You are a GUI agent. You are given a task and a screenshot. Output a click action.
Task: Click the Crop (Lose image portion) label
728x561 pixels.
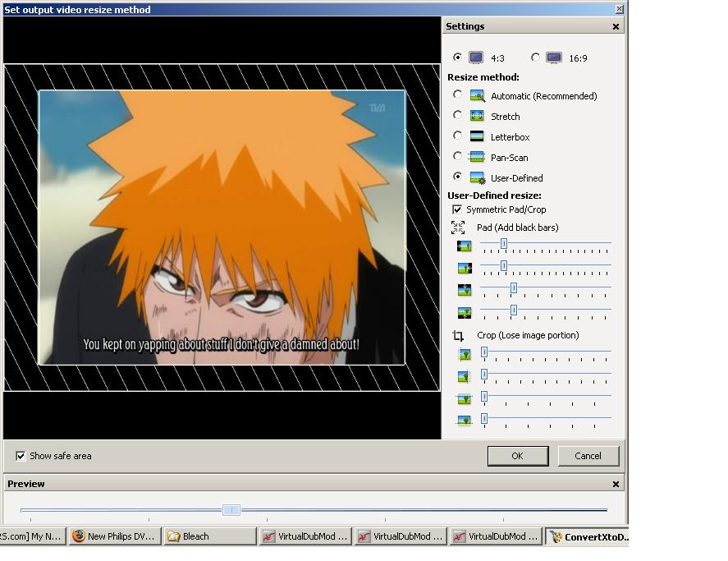pos(528,335)
